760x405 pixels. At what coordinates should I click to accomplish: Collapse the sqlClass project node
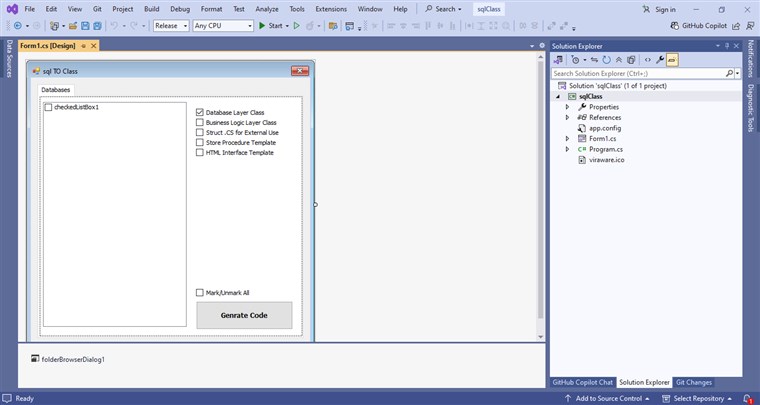[x=558, y=96]
